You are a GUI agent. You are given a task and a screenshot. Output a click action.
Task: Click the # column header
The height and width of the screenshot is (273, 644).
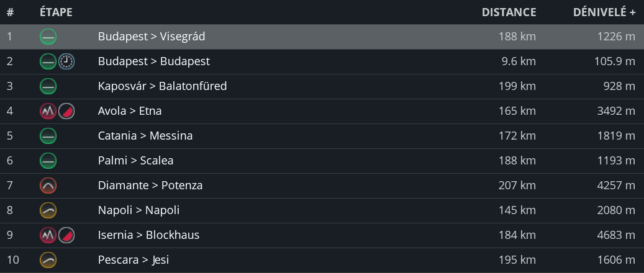(x=10, y=12)
